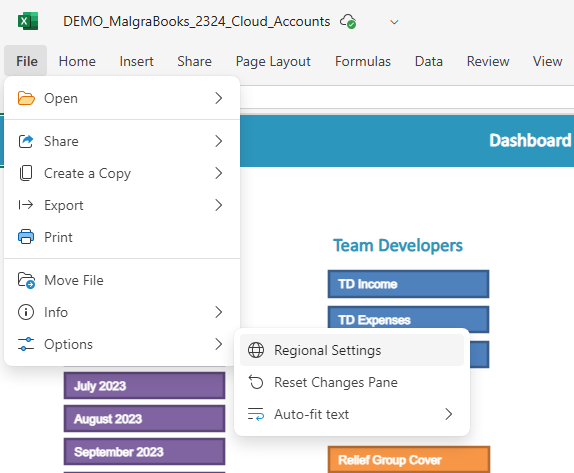Viewport: 574px width, 473px height.
Task: Expand the Auto-fit text submenu chevron
Action: coord(448,414)
